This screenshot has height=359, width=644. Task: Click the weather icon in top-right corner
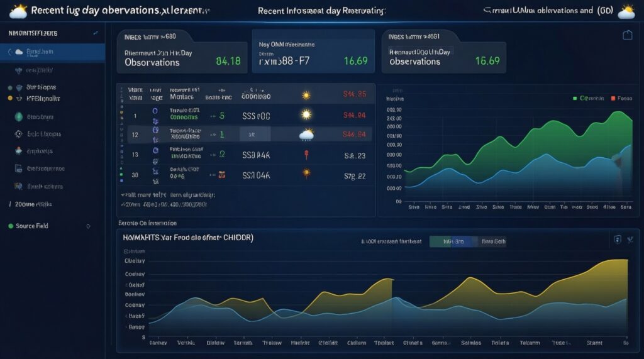click(x=626, y=11)
